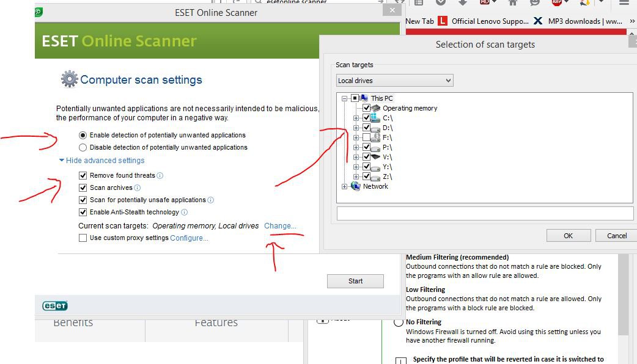The width and height of the screenshot is (637, 364).
Task: Uncheck the Operating memory checkbox
Action: [x=366, y=108]
